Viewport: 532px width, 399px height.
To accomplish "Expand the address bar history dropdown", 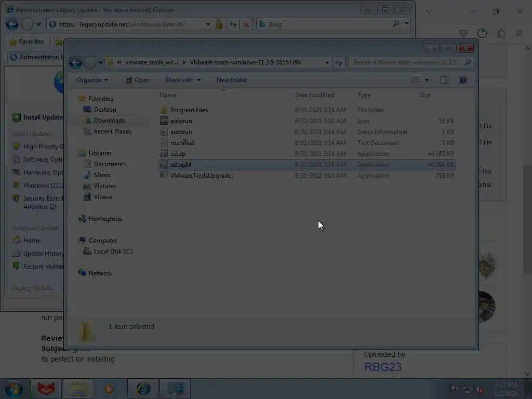I will click(326, 62).
